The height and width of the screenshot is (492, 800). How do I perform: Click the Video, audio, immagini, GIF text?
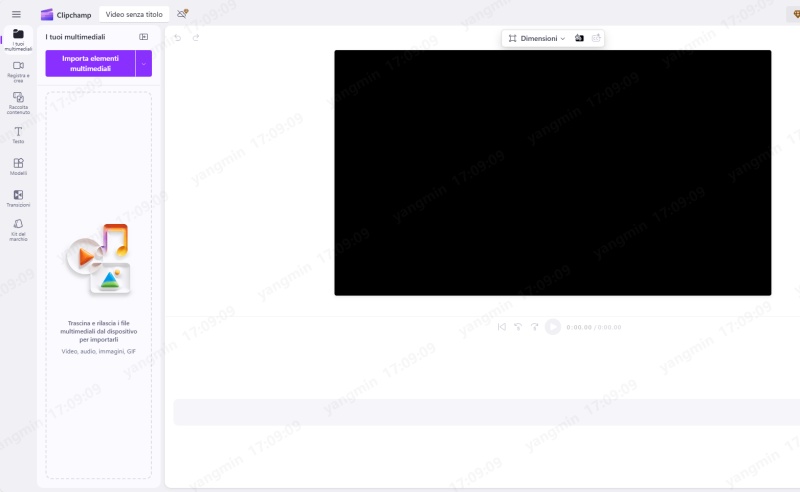pos(98,351)
